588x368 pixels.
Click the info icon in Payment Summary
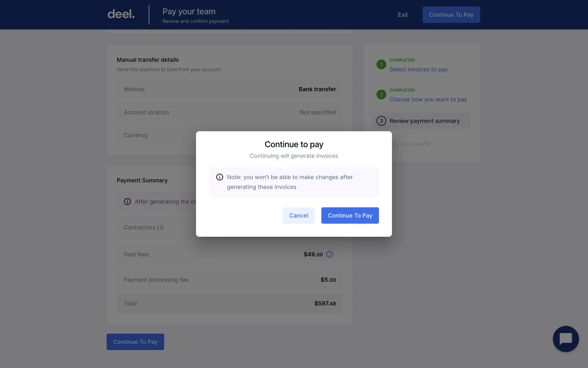pos(127,201)
